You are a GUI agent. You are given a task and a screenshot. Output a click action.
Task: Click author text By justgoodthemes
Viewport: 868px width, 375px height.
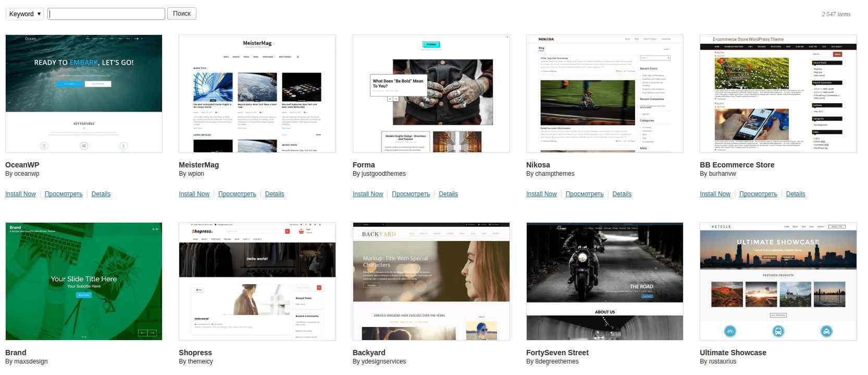pyautogui.click(x=379, y=174)
